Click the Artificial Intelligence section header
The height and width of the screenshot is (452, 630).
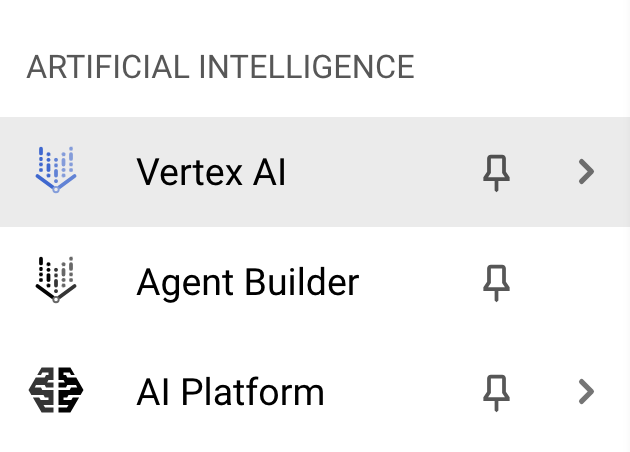tap(220, 68)
